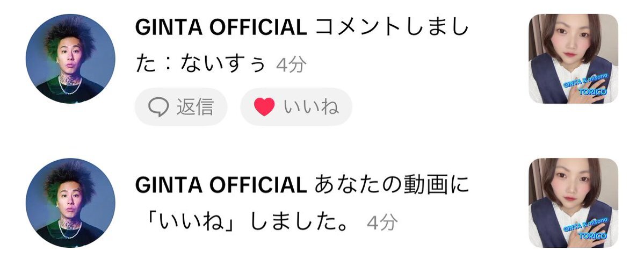644x273 pixels.
Task: Click the 4分 timestamp next to ないすぅ
Action: point(291,64)
